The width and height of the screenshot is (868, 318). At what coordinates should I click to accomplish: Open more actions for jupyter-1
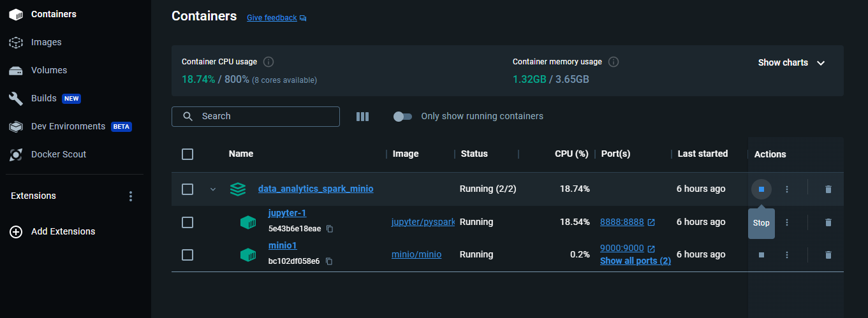787,222
